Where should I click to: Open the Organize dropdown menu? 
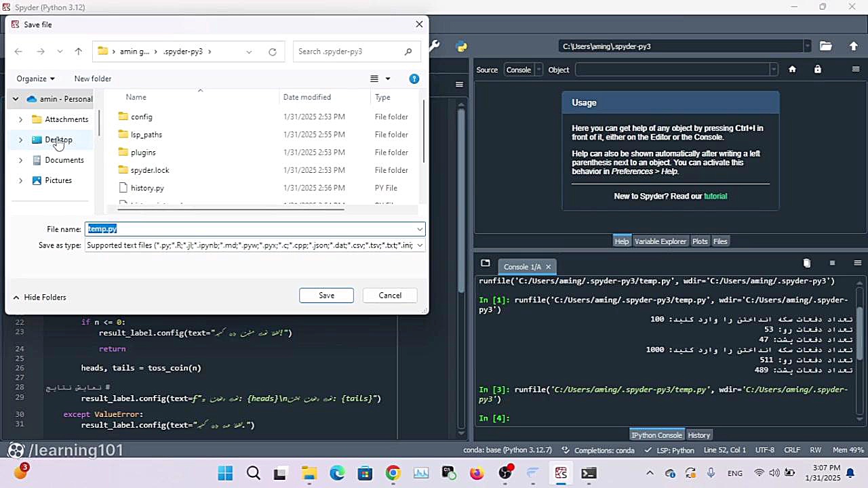click(x=35, y=79)
